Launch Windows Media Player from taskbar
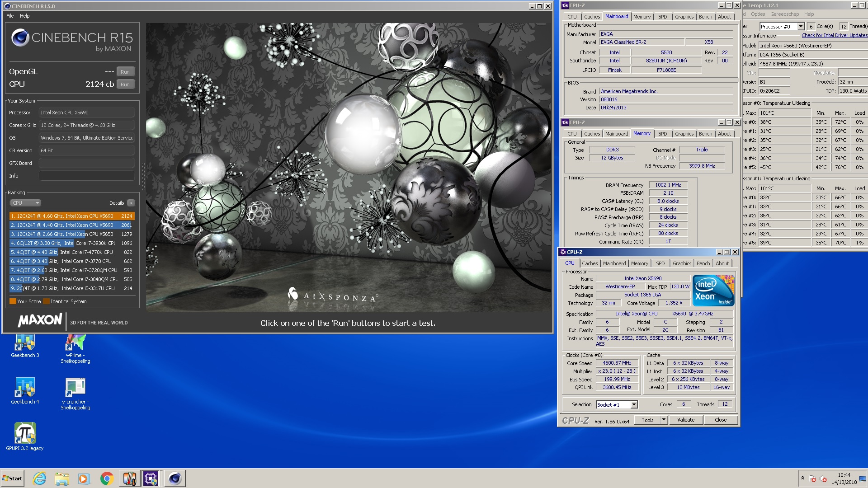 [84, 479]
